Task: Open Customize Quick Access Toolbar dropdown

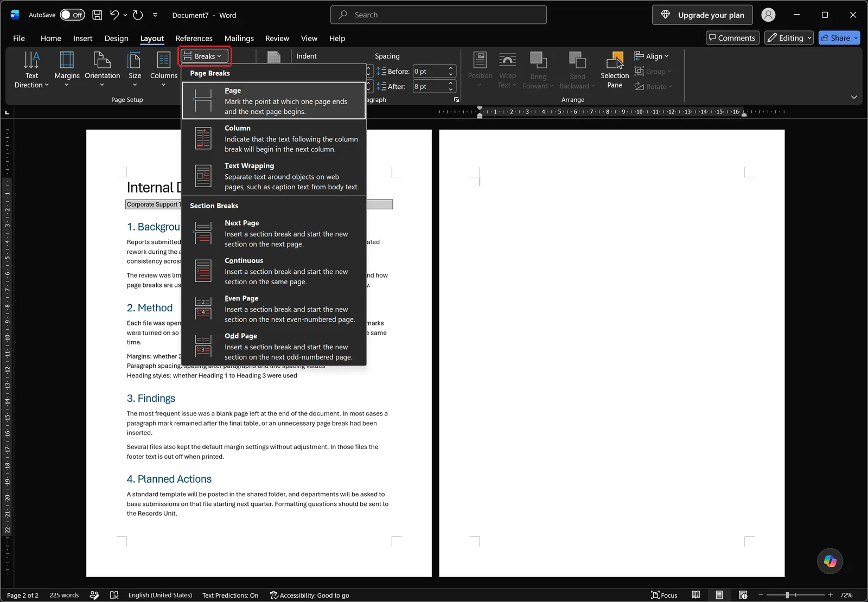Action: pyautogui.click(x=155, y=15)
